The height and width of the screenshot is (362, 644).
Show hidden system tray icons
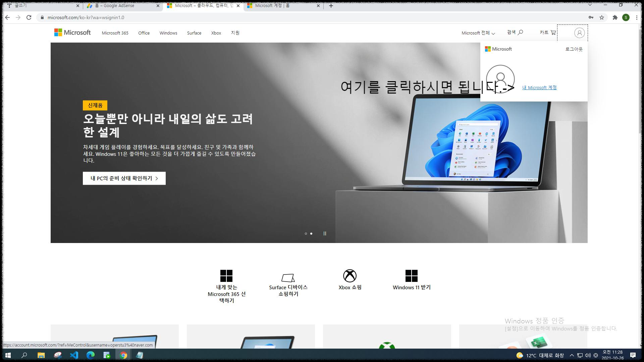pos(572,355)
